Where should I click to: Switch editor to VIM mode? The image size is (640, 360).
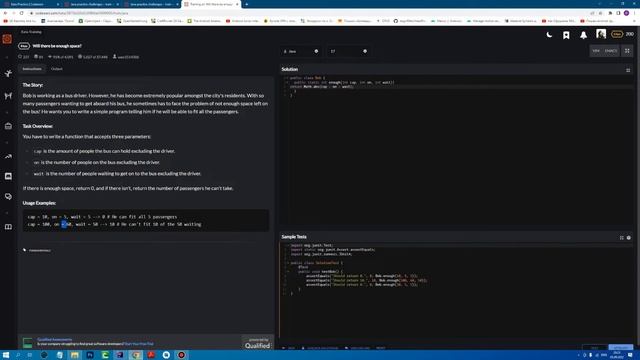coord(596,51)
